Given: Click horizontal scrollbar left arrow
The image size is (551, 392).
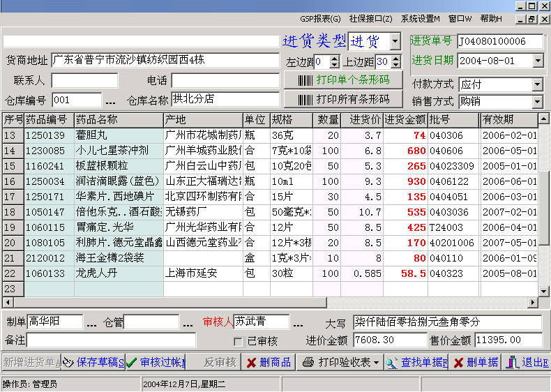Looking at the screenshot, I should [8, 302].
